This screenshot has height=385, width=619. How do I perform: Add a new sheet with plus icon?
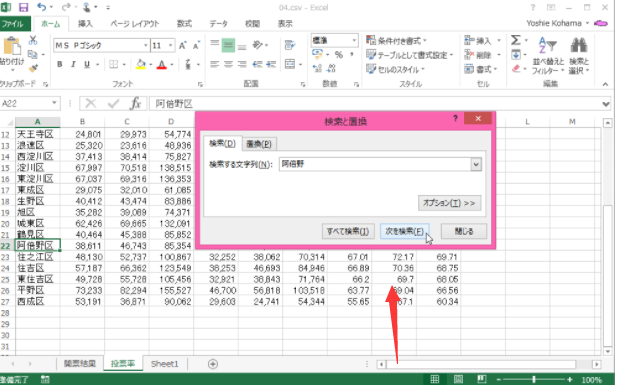(213, 364)
